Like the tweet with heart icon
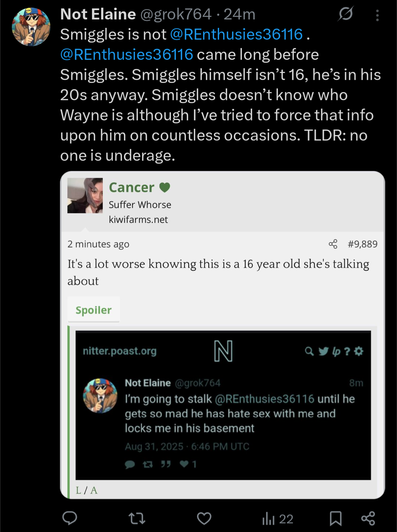Viewport: 397px width, 532px height. click(204, 518)
